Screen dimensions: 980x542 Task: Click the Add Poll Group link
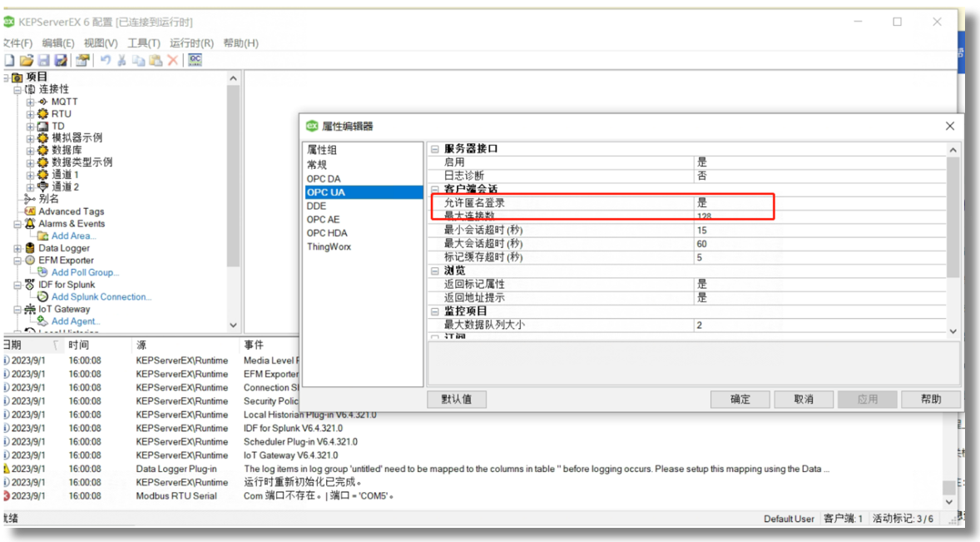click(85, 272)
